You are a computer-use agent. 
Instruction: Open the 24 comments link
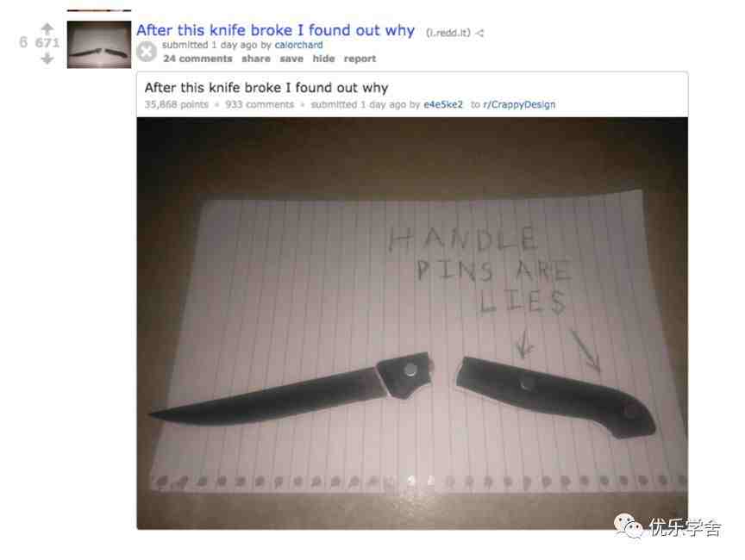[197, 59]
